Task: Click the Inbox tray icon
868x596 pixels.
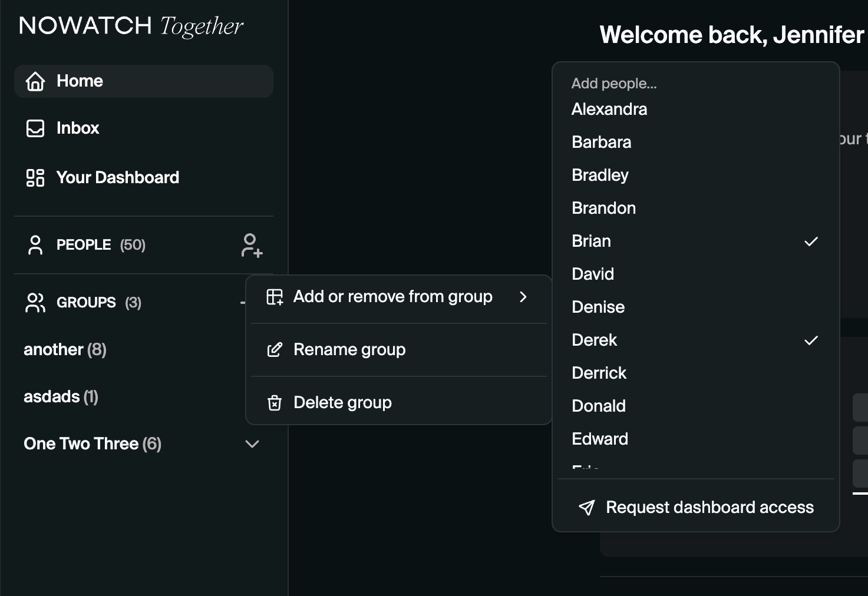Action: tap(35, 128)
